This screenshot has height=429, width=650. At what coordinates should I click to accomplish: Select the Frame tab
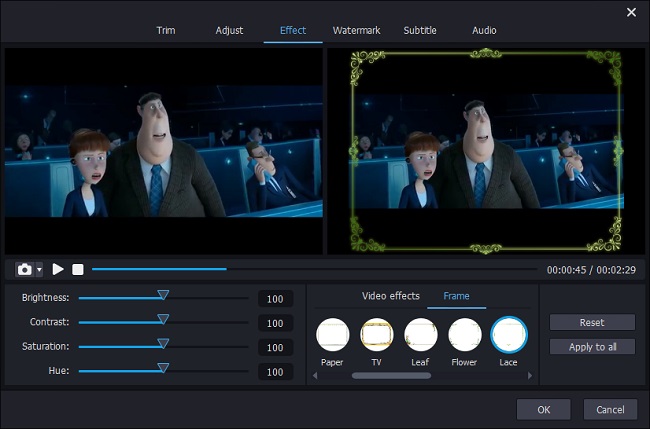coord(456,296)
